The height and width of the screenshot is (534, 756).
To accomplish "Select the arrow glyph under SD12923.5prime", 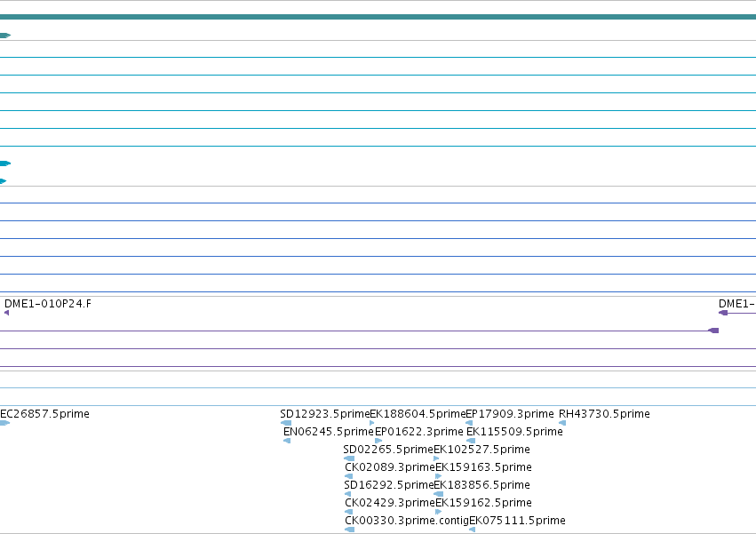I will (286, 423).
